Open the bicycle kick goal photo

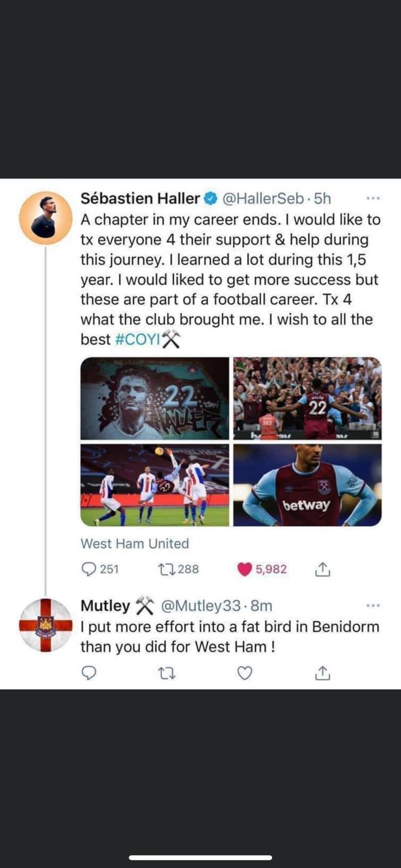pyautogui.click(x=155, y=485)
